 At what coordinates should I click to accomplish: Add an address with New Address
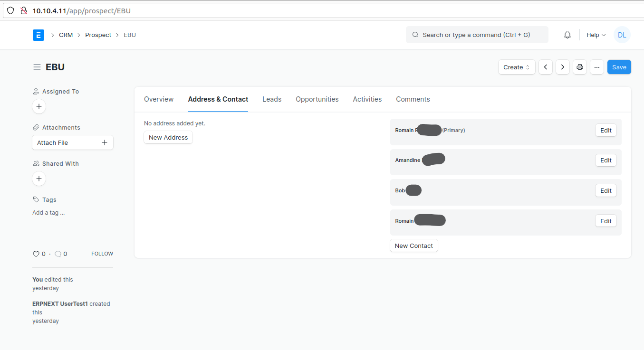point(168,137)
